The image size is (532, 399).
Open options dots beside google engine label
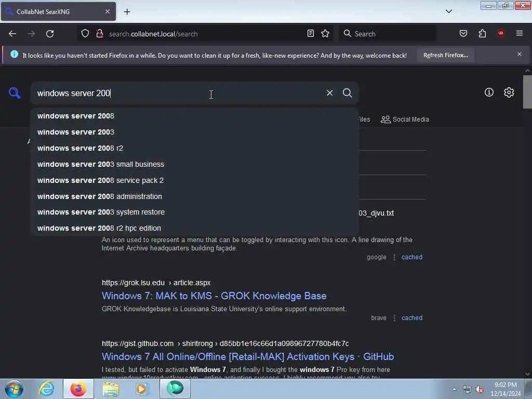coord(394,257)
